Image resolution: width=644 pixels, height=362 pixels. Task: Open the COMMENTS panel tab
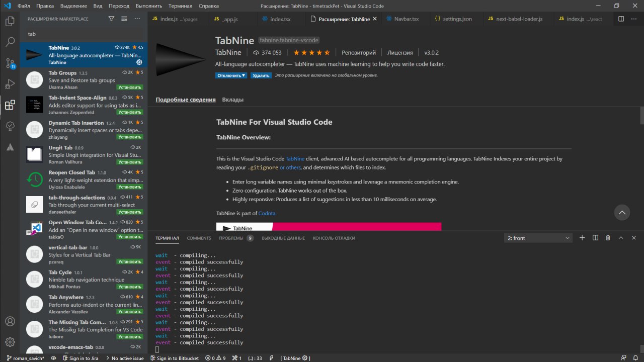(x=199, y=238)
